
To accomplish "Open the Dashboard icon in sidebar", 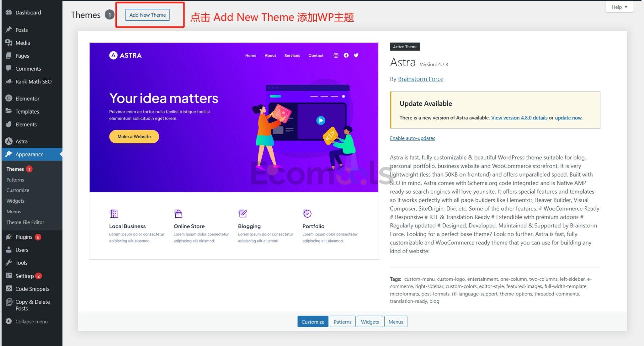I will 9,12.
